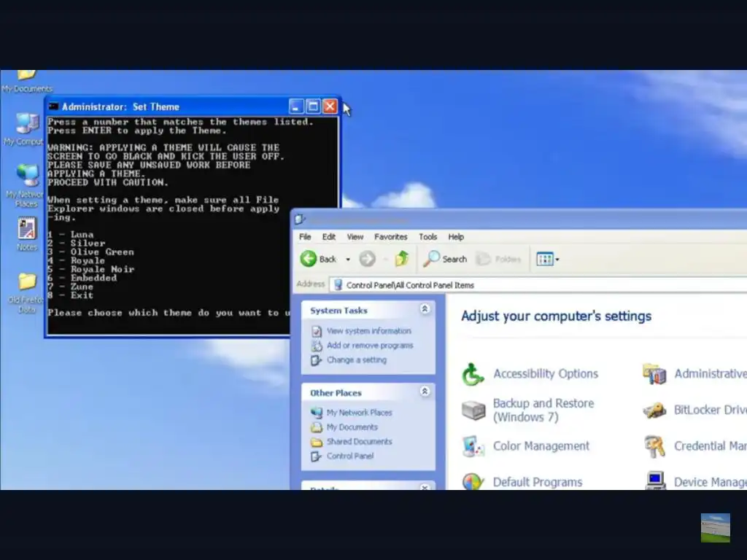Open My Documents link in Other Places

pos(352,427)
